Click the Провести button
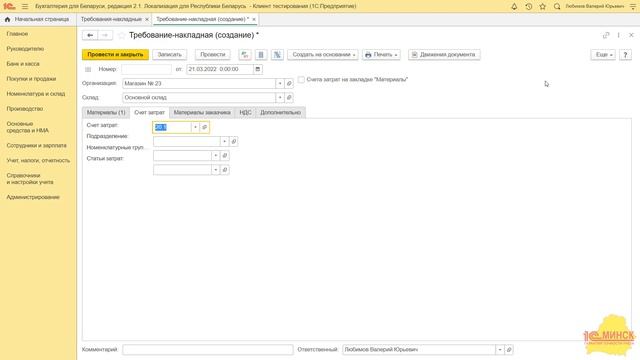Screen dimensions: 640x360 [213, 55]
